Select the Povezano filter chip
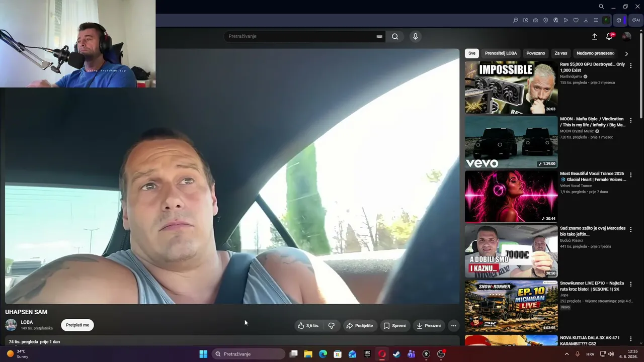This screenshot has width=644, height=362. click(x=536, y=53)
